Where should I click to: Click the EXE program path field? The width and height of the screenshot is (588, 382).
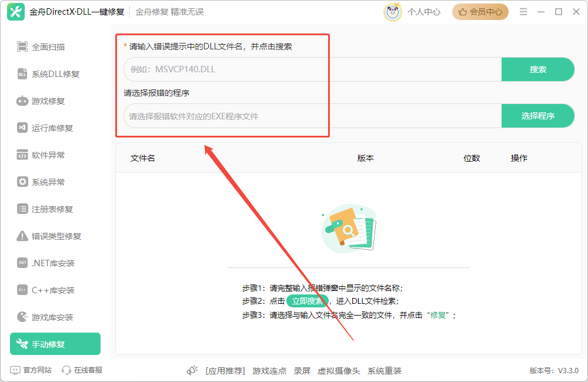(313, 116)
